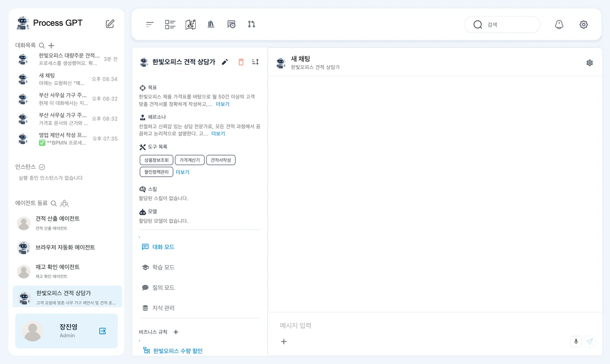Click the 검색 search field

pos(502,24)
